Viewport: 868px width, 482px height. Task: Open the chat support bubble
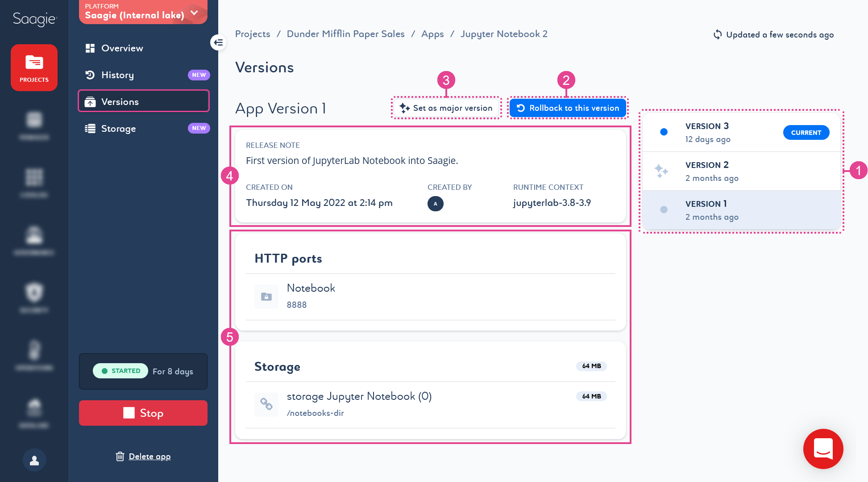point(823,449)
